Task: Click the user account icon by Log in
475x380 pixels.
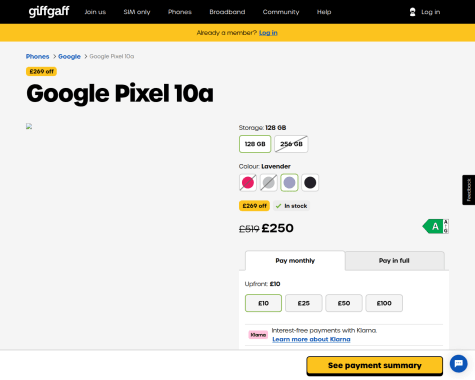Action: 412,12
